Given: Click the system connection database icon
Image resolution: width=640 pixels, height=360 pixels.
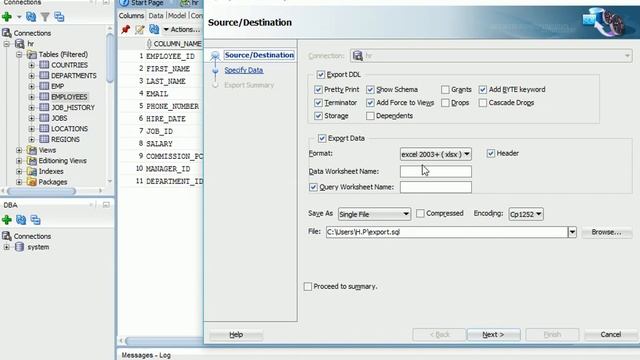Looking at the screenshot, I should pyautogui.click(x=19, y=247).
